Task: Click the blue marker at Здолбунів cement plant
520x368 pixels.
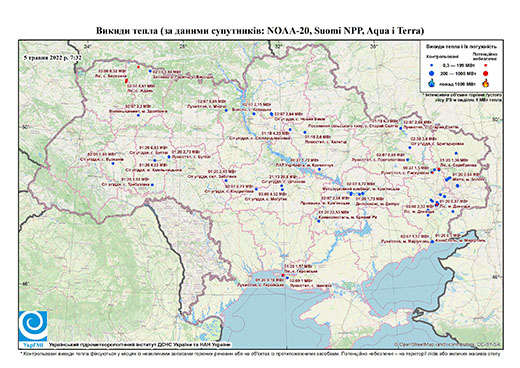Action: (138, 115)
